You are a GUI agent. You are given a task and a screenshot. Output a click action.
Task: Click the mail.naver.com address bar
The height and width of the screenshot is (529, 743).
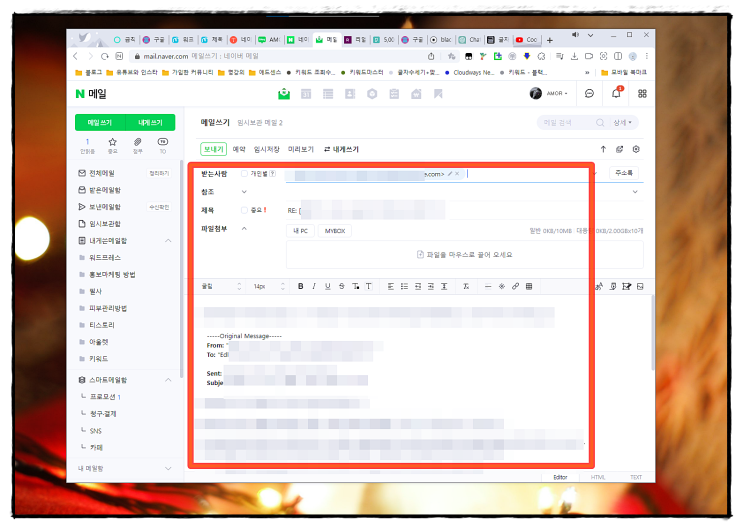click(280, 56)
